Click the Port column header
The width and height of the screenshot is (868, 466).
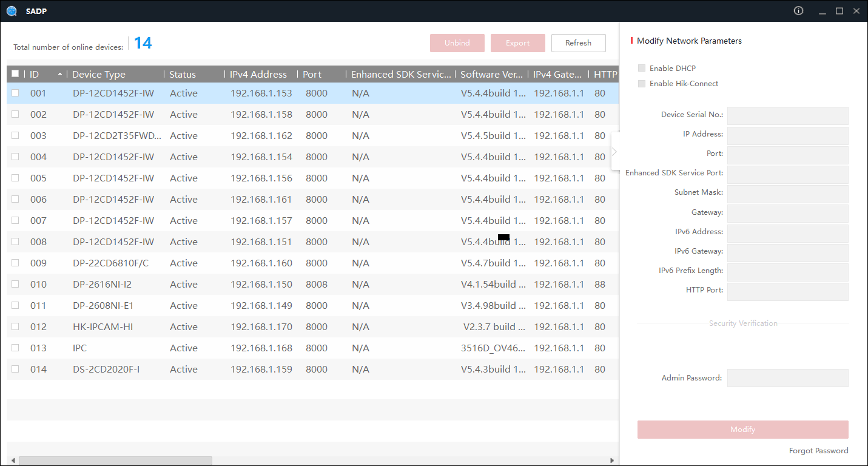click(312, 74)
